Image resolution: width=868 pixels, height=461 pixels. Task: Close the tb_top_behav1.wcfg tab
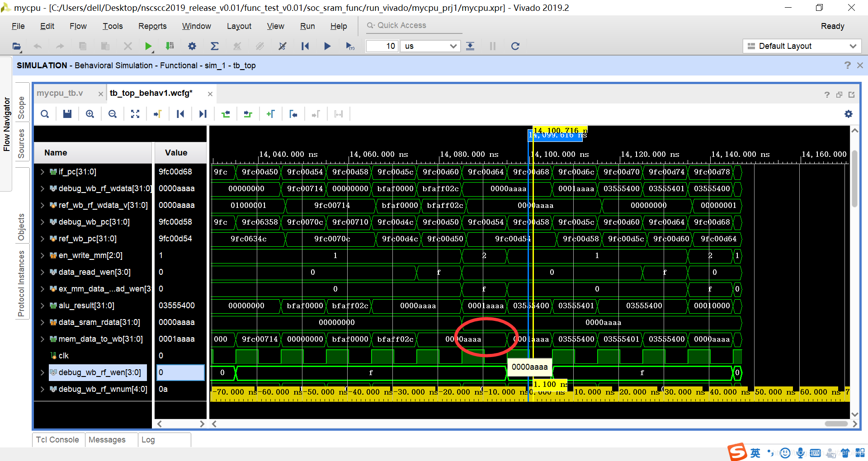210,94
